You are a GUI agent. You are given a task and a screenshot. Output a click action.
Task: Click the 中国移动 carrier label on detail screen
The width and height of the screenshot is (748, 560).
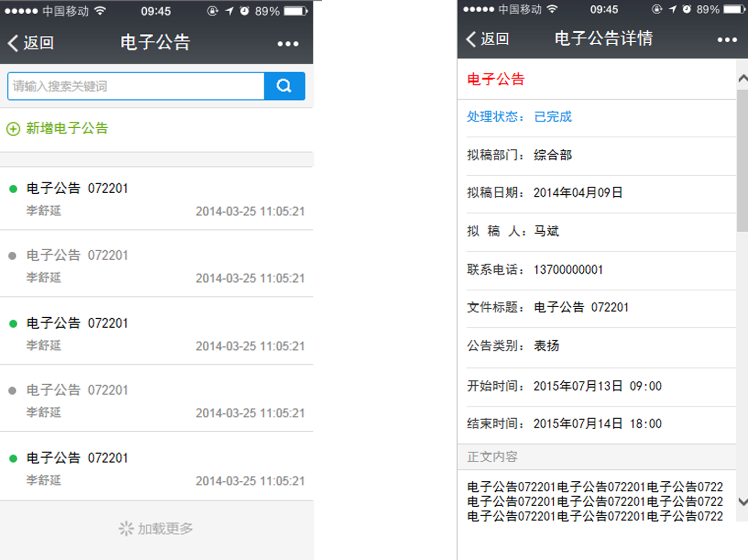click(520, 10)
